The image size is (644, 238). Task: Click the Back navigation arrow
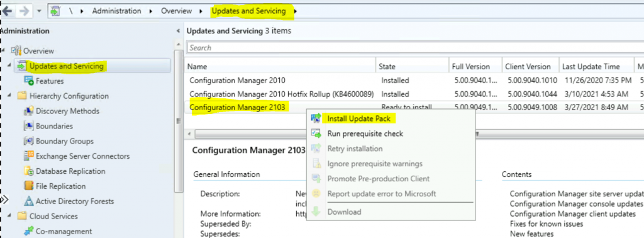click(x=7, y=11)
